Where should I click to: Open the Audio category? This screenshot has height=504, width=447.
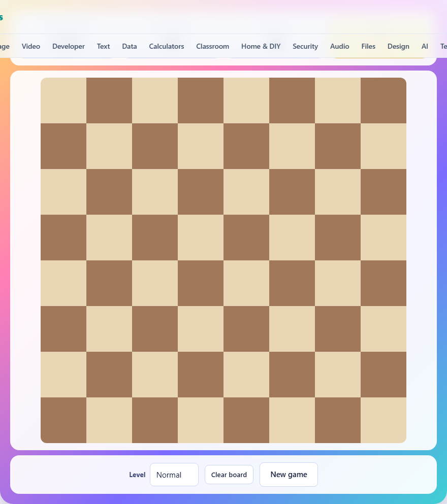coord(340,46)
